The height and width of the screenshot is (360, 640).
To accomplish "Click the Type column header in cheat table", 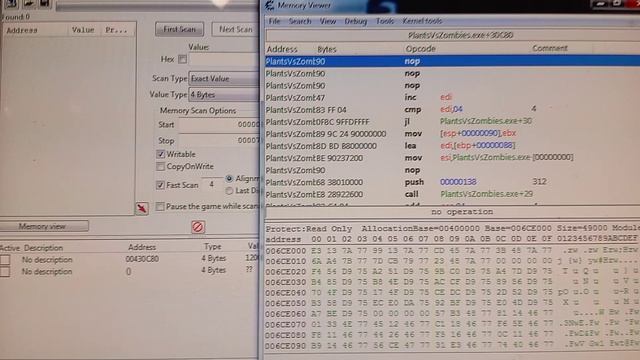I will [x=213, y=247].
